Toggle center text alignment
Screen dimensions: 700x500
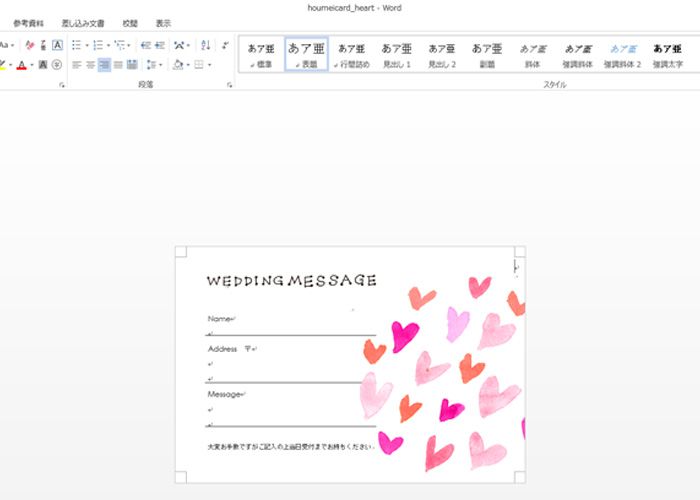click(x=90, y=65)
